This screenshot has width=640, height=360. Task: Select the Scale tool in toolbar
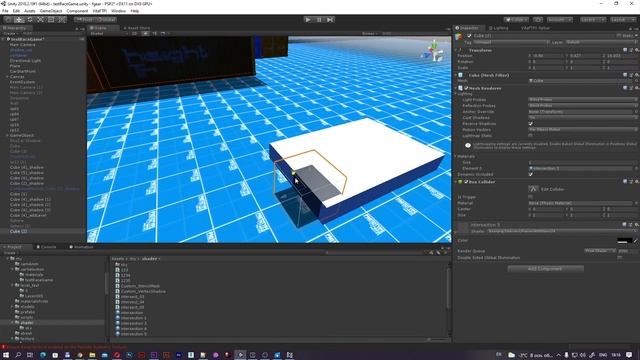click(x=40, y=19)
